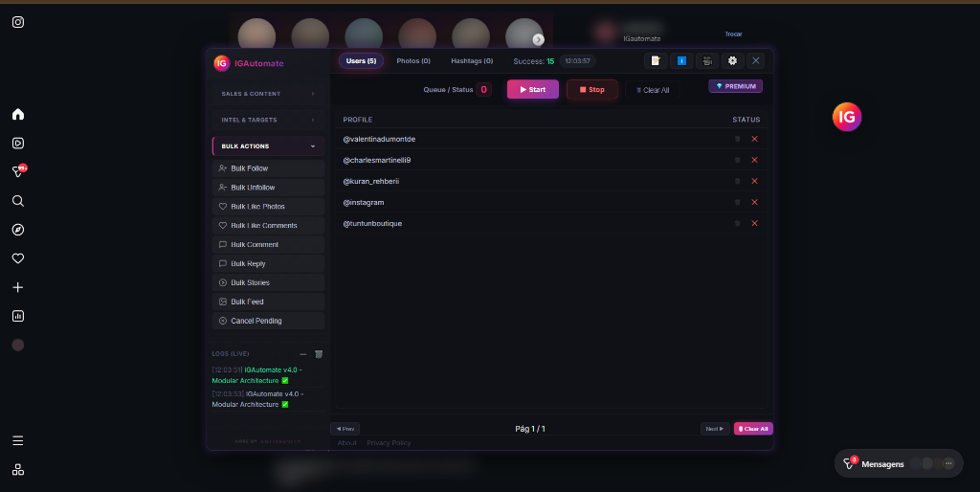980x492 pixels.
Task: Click the Instagram logo at top left
Action: click(x=18, y=22)
